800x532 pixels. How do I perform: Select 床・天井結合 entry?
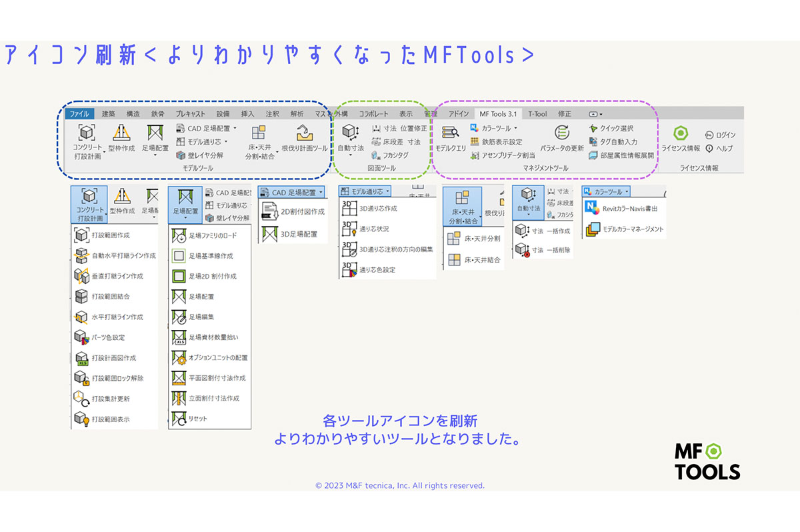click(474, 259)
